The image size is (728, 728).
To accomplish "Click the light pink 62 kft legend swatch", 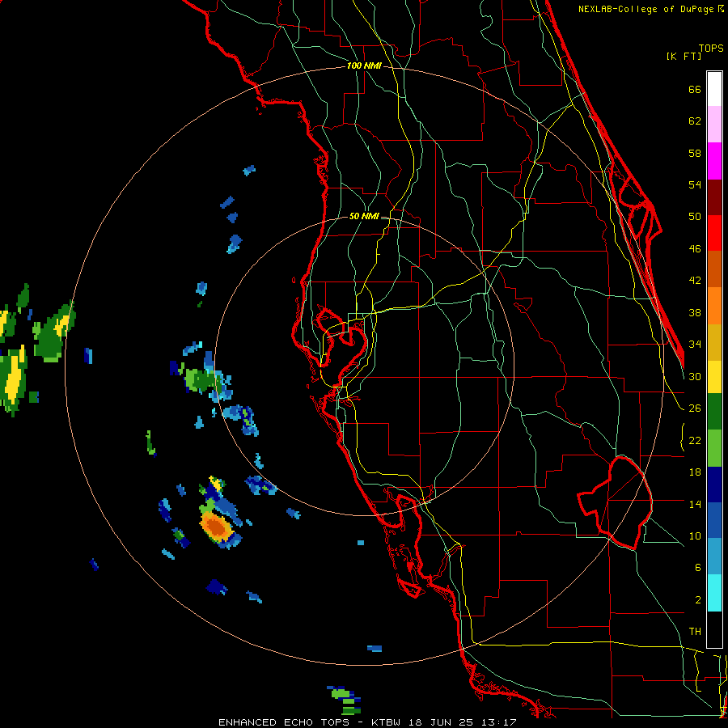I will [x=714, y=125].
